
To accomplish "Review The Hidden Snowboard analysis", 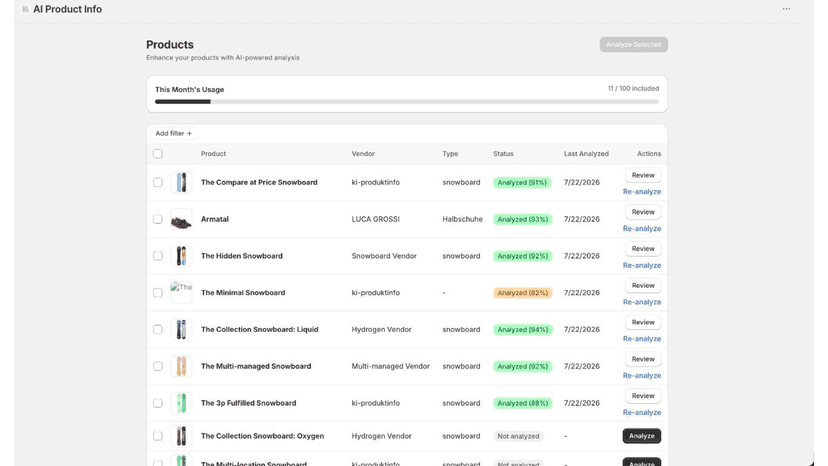I will pyautogui.click(x=643, y=249).
